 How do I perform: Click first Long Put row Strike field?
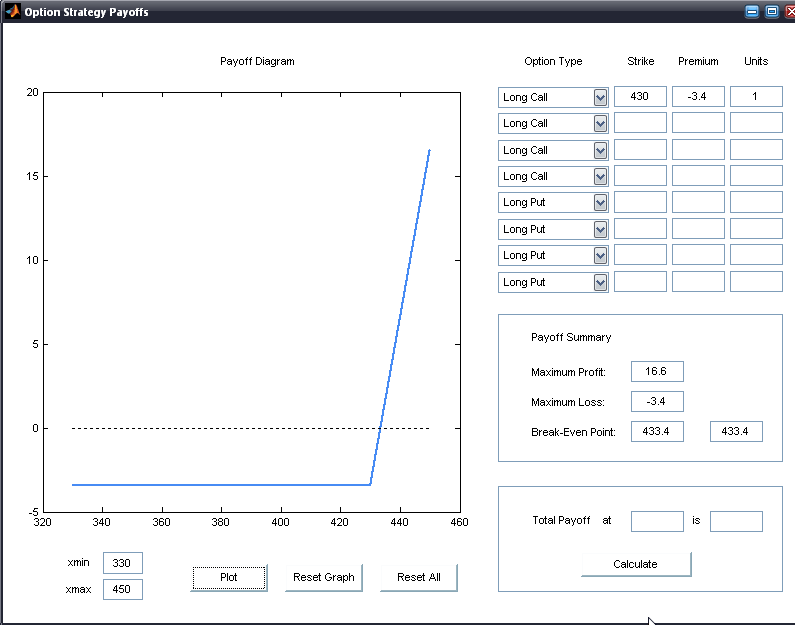click(640, 202)
